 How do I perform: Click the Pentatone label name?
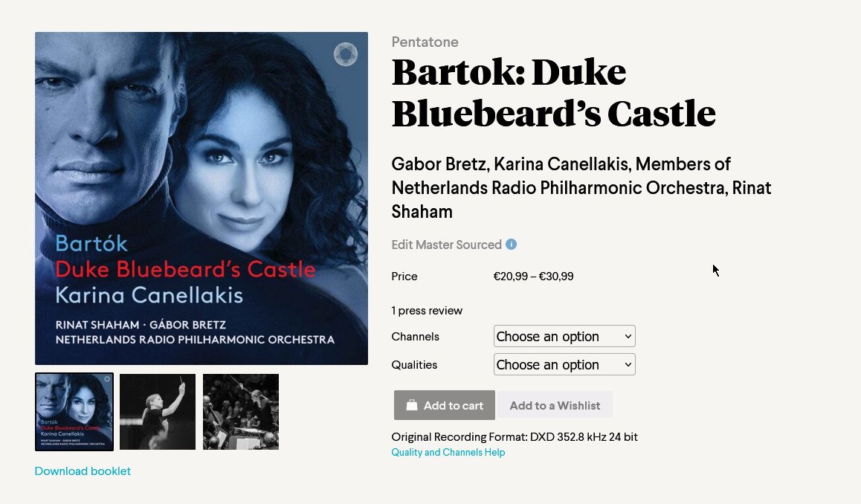(425, 42)
